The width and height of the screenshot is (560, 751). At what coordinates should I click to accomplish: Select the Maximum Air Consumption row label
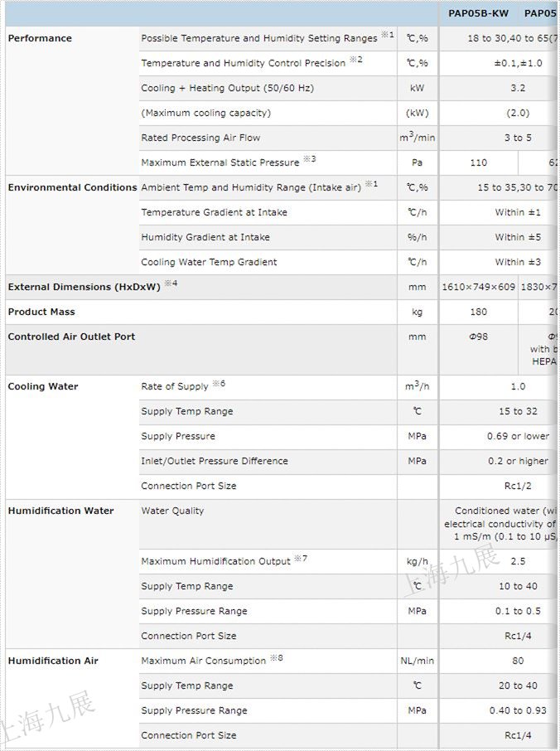click(204, 661)
